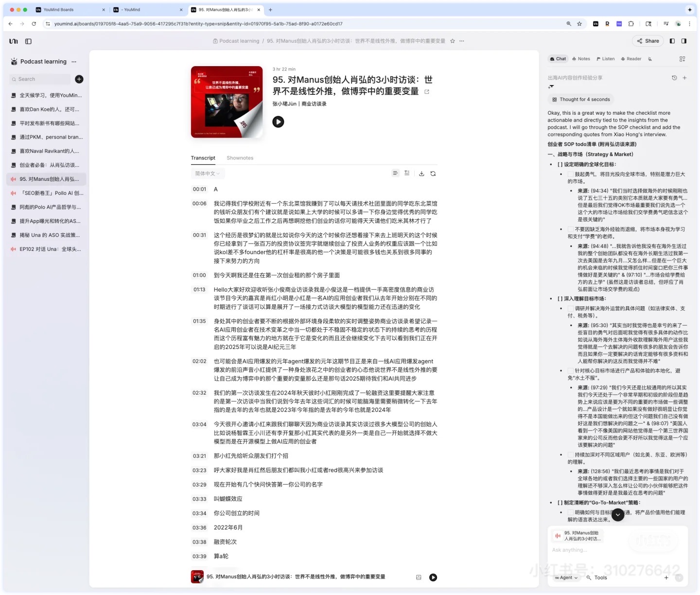Open sidebar item 喜欢Dan Koe的人

click(47, 109)
